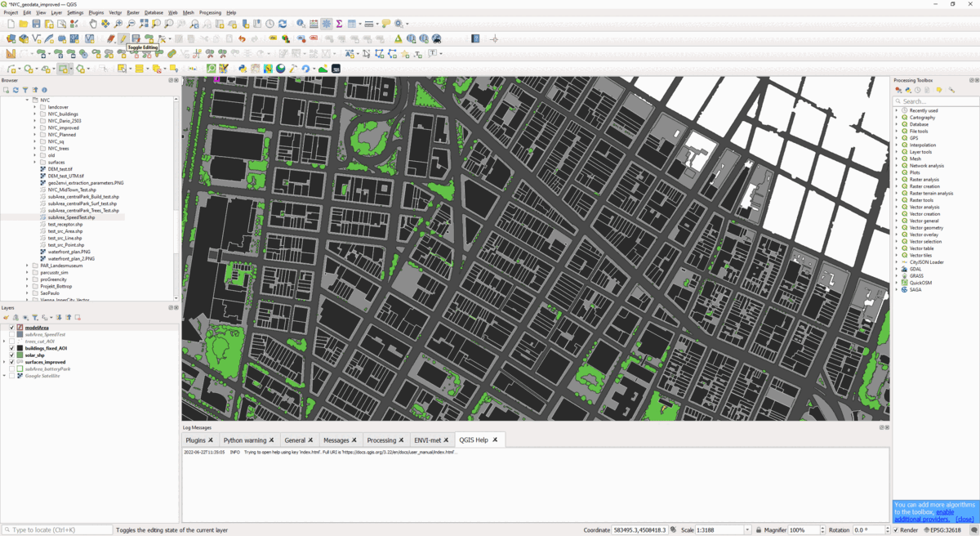Open the Scale dropdown list

(746, 530)
